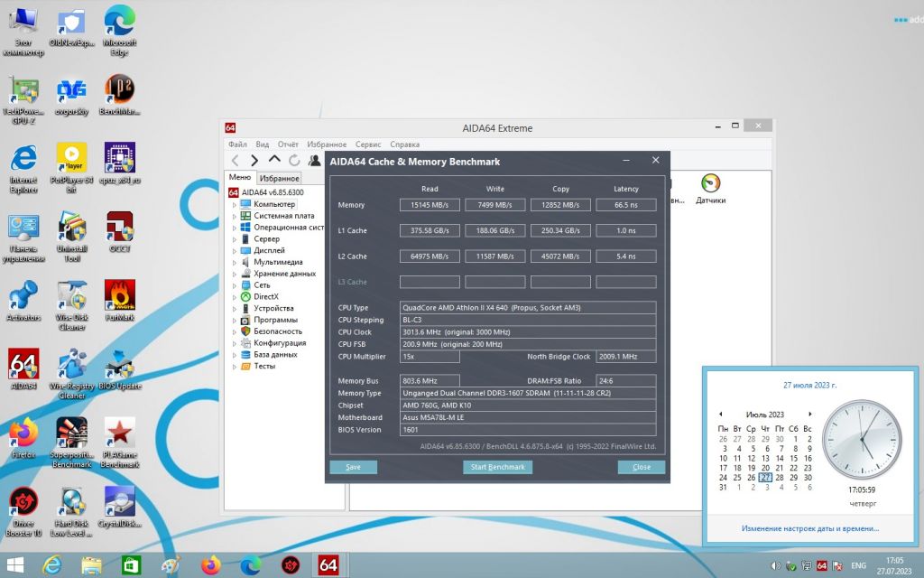
Task: Open the Wise Disk Cleaner desktop icon
Action: [71, 305]
